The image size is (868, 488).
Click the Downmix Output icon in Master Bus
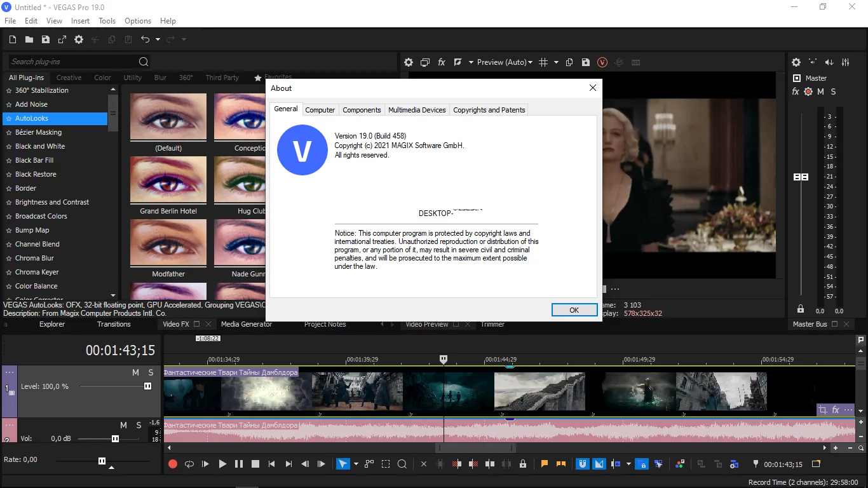(813, 62)
